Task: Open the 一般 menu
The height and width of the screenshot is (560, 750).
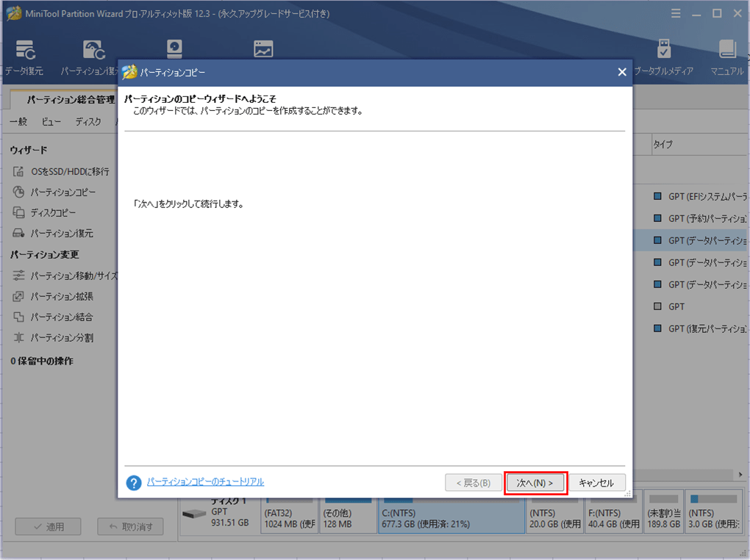Action: (x=18, y=121)
